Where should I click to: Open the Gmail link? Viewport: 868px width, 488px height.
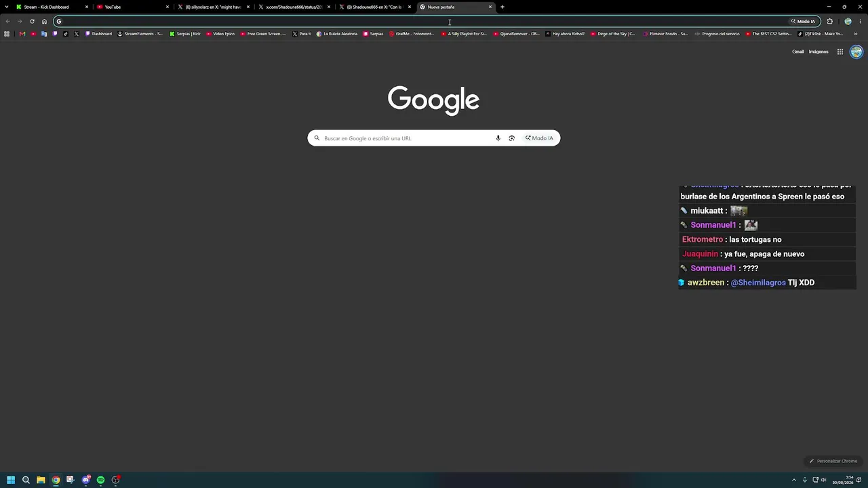click(x=798, y=52)
